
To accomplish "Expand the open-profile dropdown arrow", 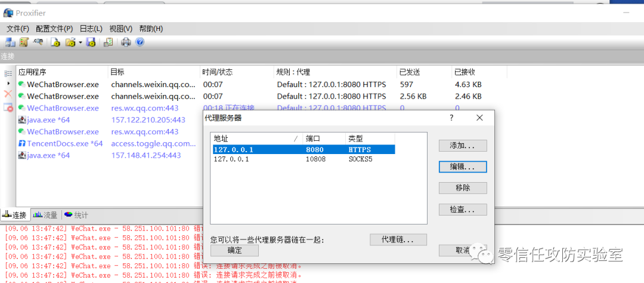I will click(x=80, y=42).
